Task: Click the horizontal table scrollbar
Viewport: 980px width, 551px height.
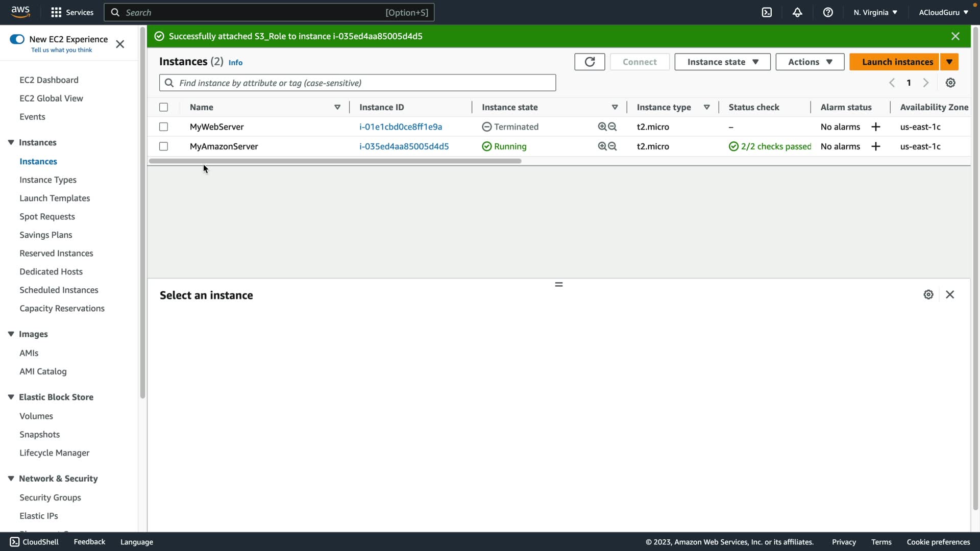Action: point(335,161)
